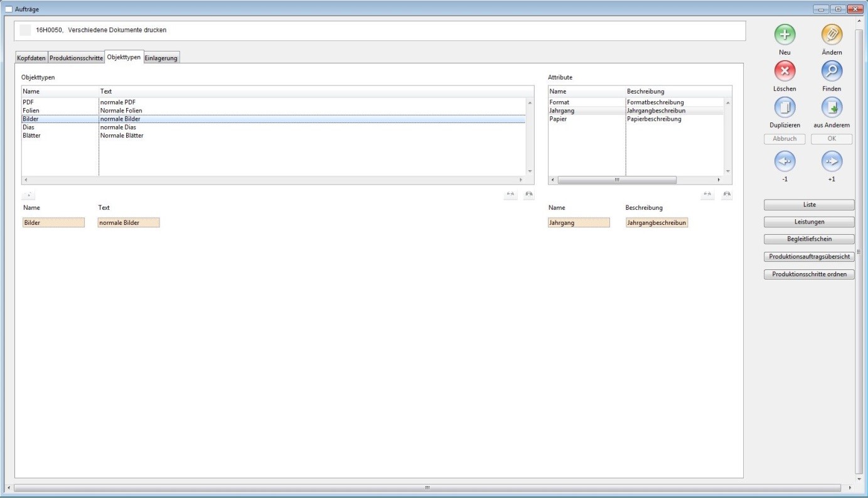
Task: Click the green Neu (new) icon
Action: click(785, 35)
